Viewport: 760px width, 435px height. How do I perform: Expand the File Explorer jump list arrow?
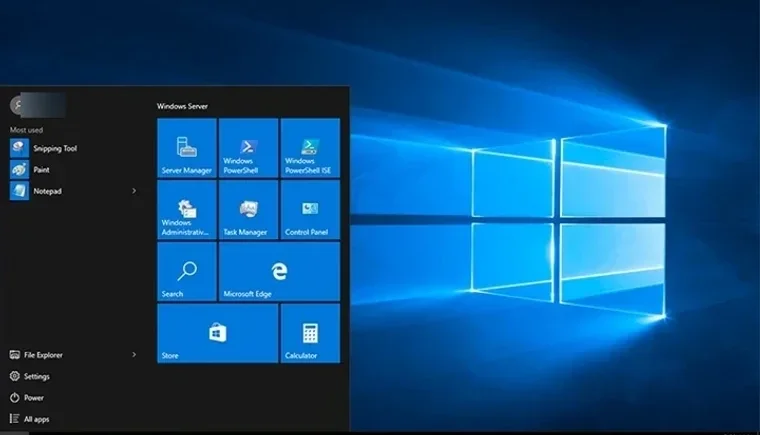(134, 354)
